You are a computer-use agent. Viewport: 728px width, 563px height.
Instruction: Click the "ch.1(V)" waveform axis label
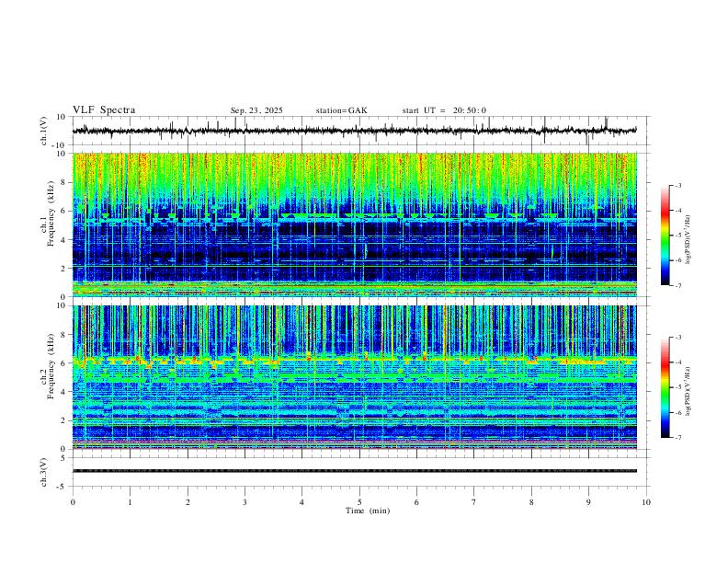click(44, 131)
